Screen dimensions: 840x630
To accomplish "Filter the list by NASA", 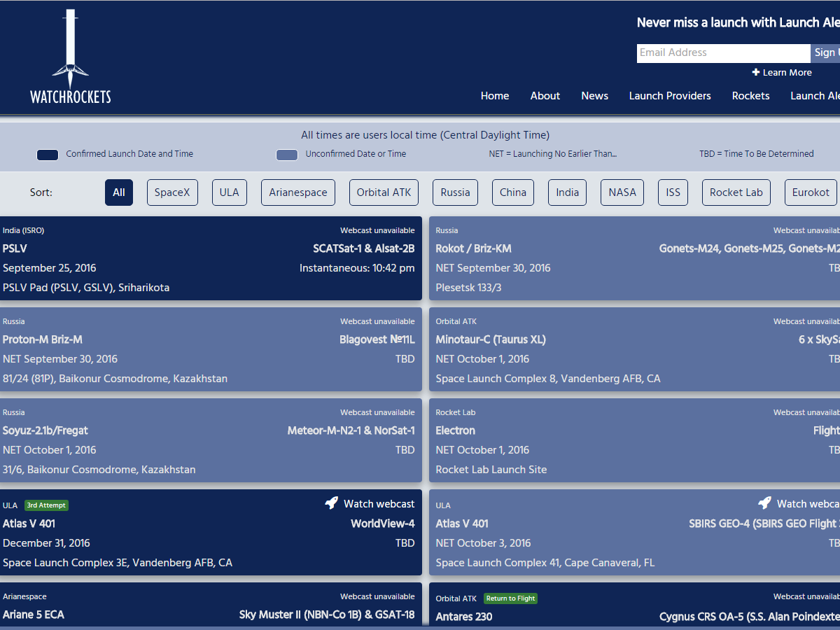I will (623, 192).
